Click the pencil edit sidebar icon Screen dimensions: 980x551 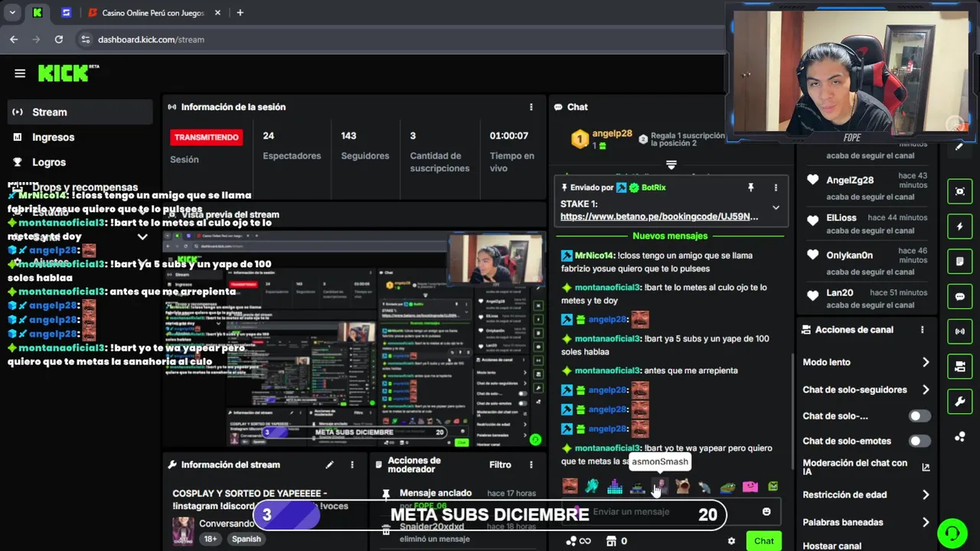(x=960, y=147)
